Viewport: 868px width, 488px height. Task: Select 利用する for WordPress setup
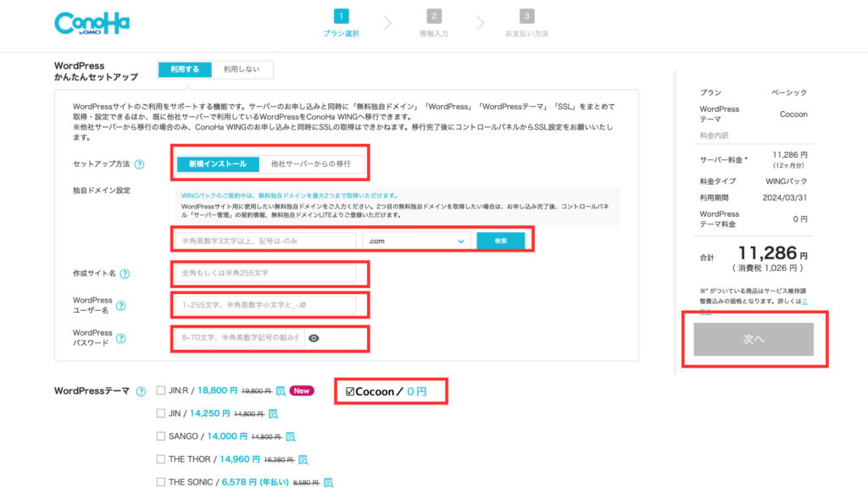click(185, 69)
